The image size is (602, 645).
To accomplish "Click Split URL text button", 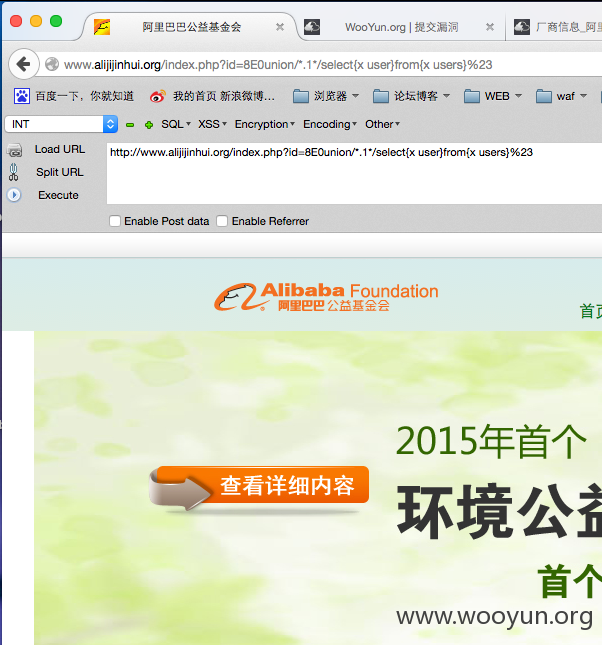I will pyautogui.click(x=60, y=172).
